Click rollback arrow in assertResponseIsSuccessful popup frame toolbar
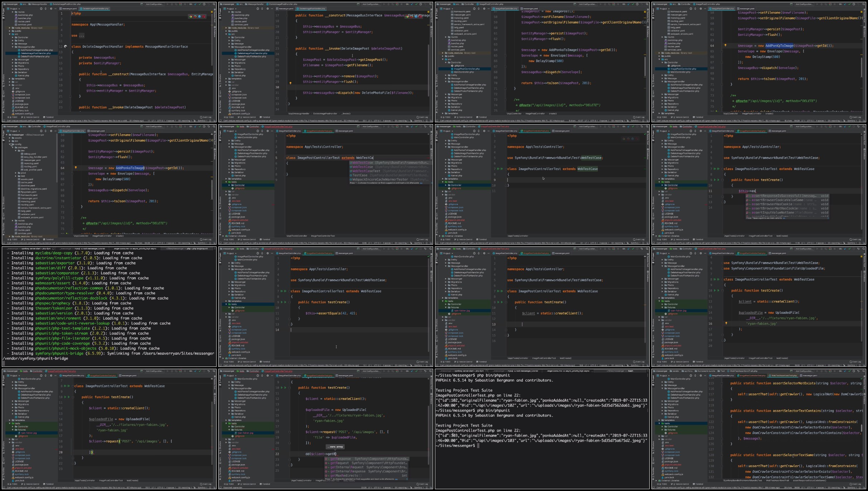The width and height of the screenshot is (868, 491). pyautogui.click(x=858, y=126)
